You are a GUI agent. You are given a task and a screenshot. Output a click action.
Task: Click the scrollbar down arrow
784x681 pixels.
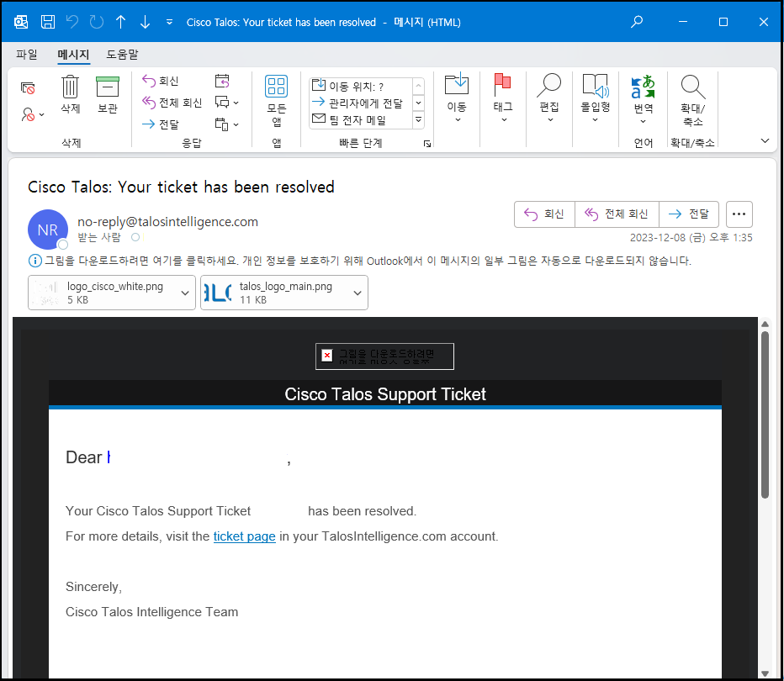pyautogui.click(x=765, y=673)
